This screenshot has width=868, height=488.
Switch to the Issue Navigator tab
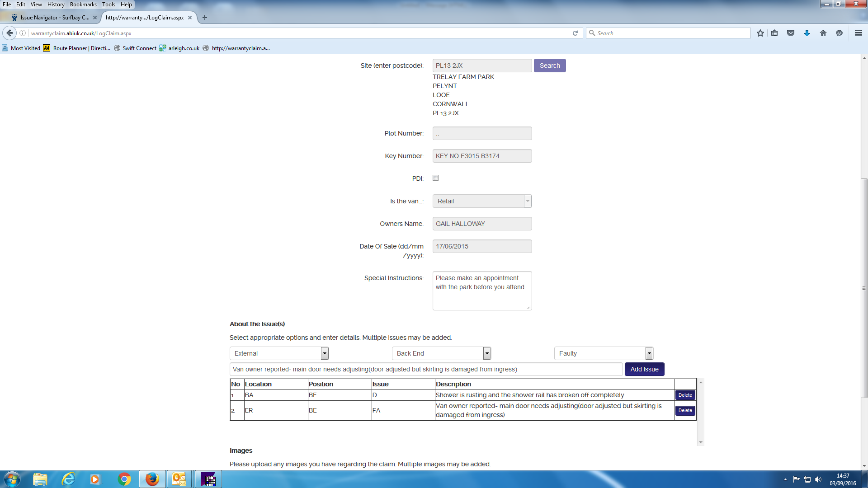pos(53,18)
